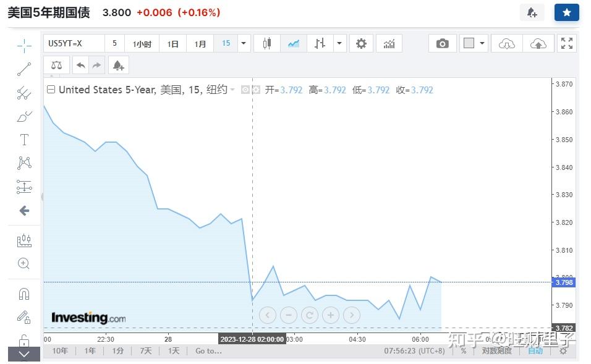Open the bar style dropdown arrow
The width and height of the screenshot is (591, 364).
339,43
